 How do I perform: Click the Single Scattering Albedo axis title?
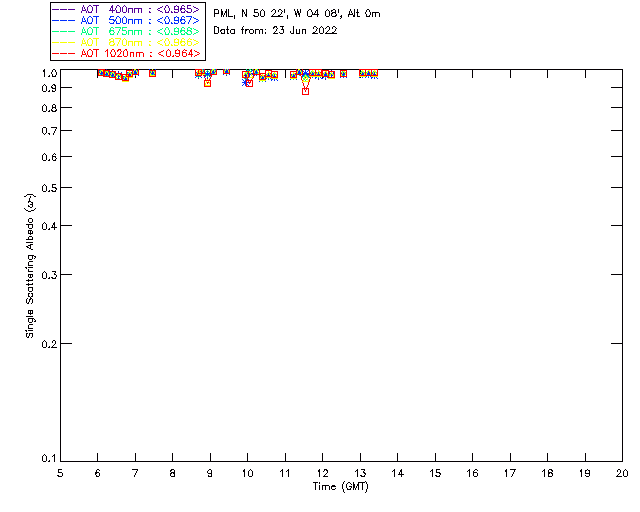click(x=30, y=266)
